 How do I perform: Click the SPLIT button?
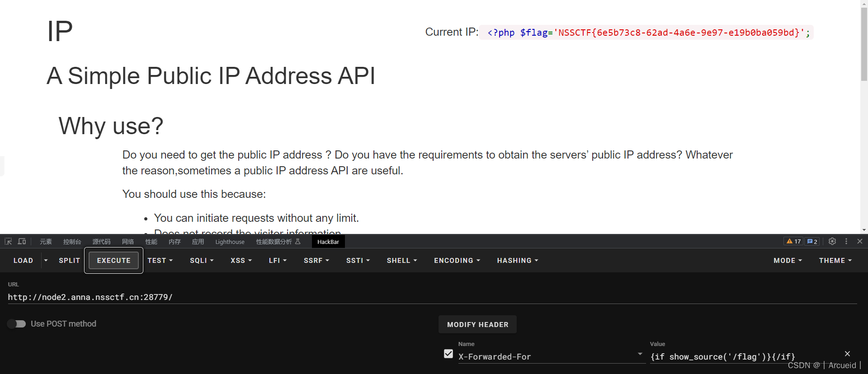pos(69,261)
